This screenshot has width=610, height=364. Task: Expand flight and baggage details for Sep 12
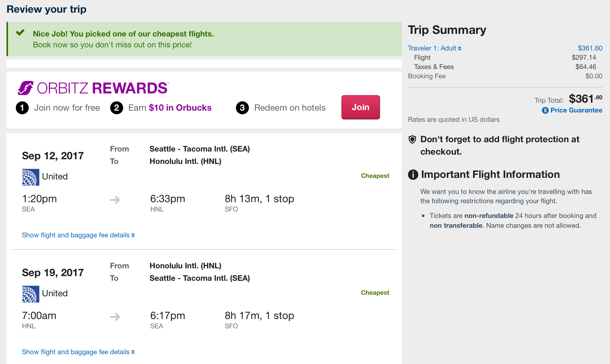(78, 235)
